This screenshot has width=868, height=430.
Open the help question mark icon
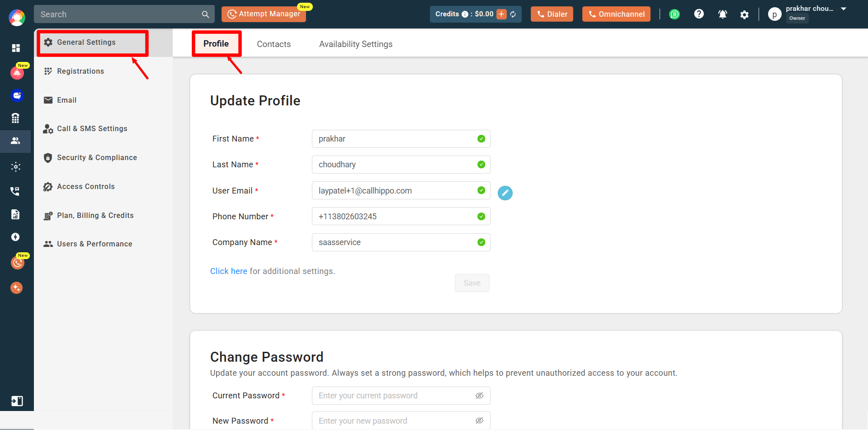pos(699,14)
